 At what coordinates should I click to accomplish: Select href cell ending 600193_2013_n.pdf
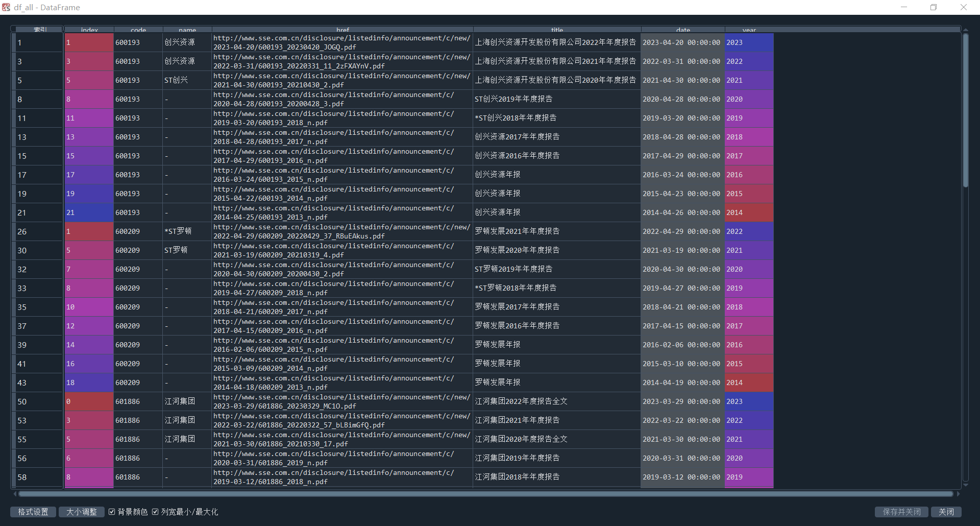342,212
